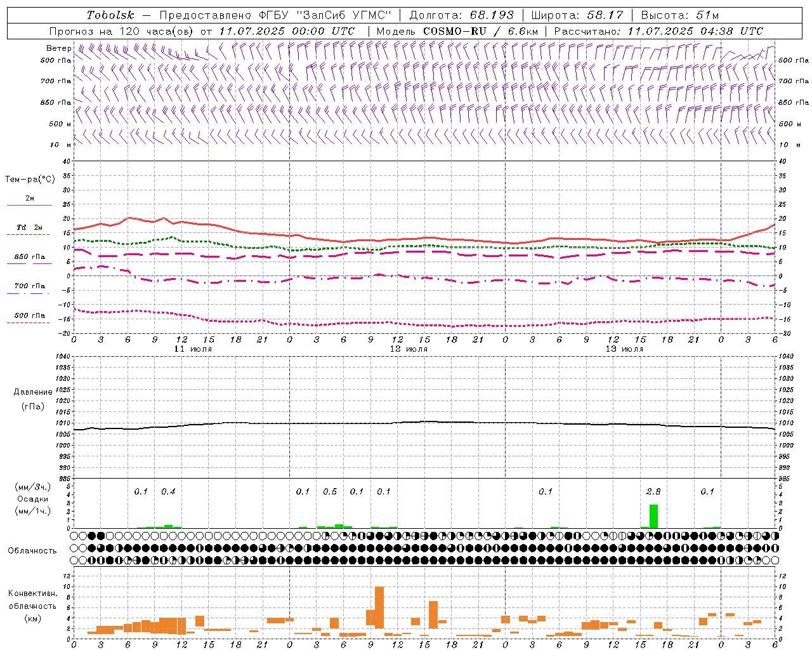The width and height of the screenshot is (812, 650).
Task: Click the tall green 2.8 mm precipitation bar
Action: [653, 516]
